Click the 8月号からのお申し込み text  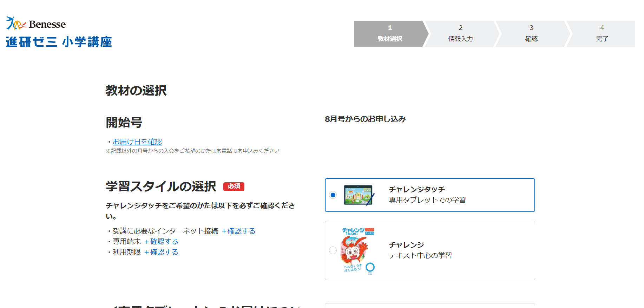(x=365, y=119)
